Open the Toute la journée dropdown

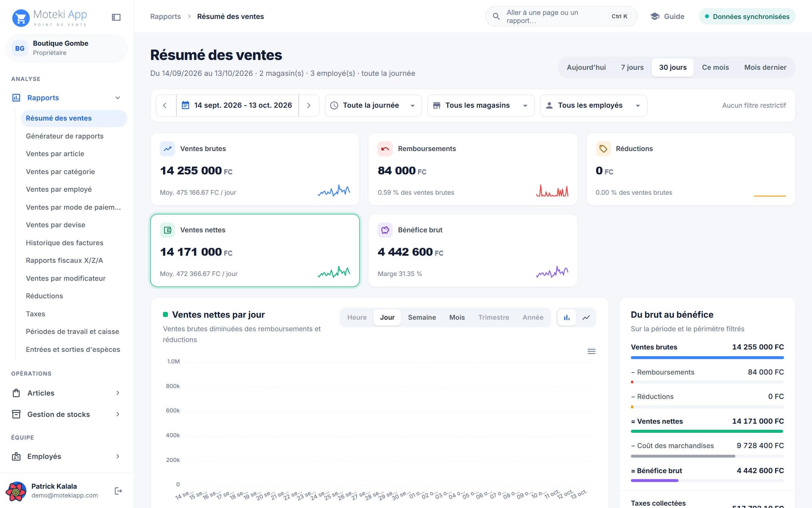373,105
